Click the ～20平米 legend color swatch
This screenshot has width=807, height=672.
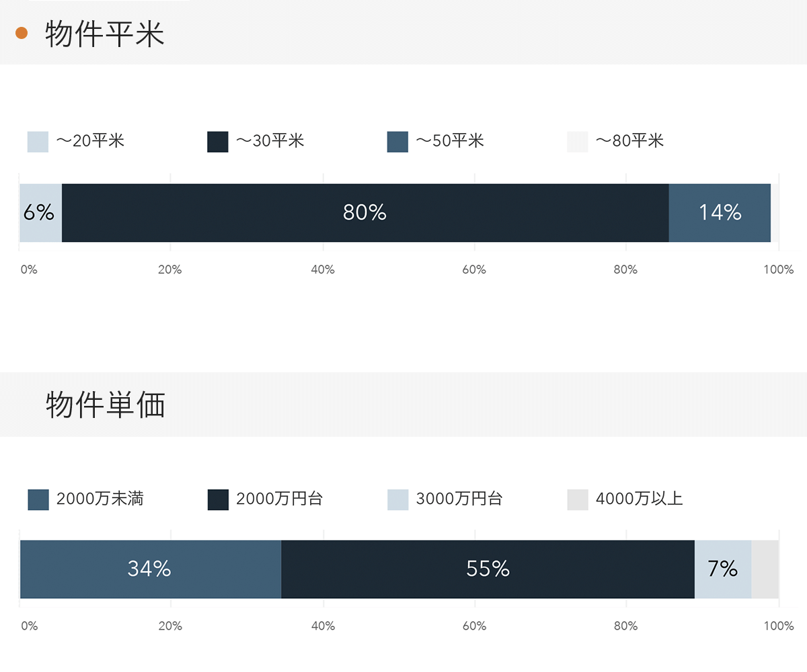point(38,142)
